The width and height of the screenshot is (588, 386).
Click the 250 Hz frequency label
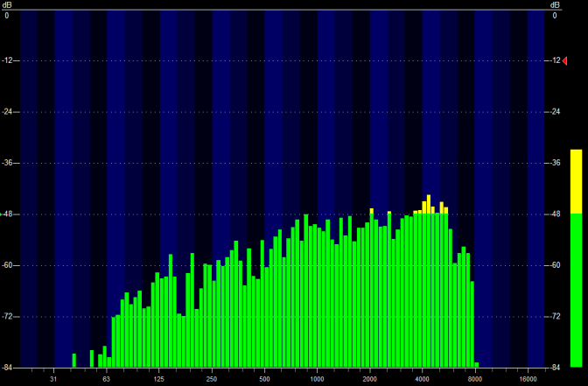click(212, 379)
